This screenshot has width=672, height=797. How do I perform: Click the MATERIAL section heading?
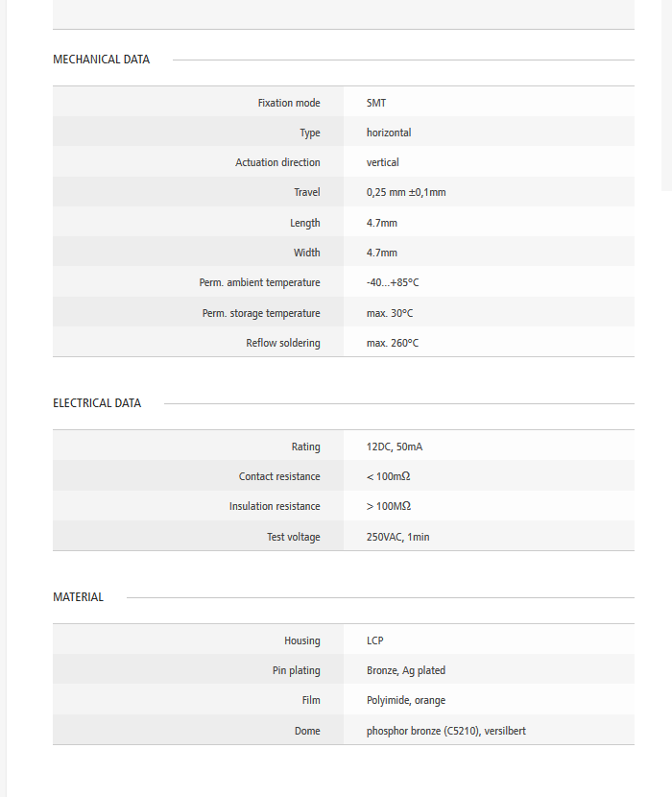[78, 597]
